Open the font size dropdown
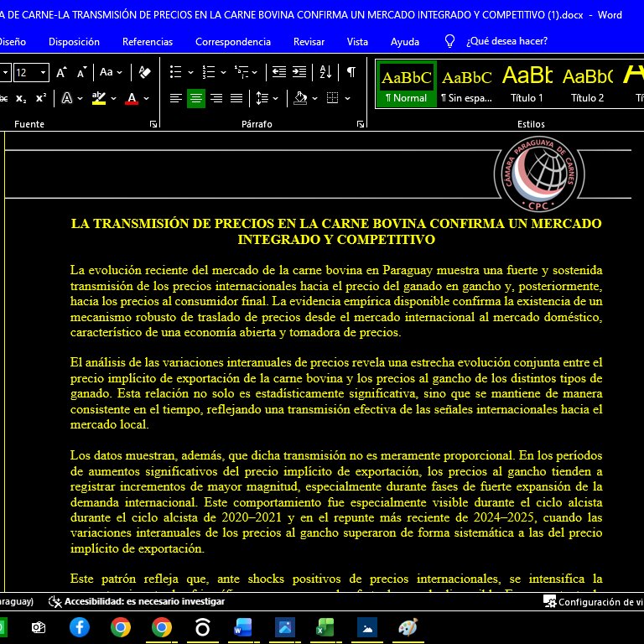This screenshot has height=644, width=644. (43, 73)
